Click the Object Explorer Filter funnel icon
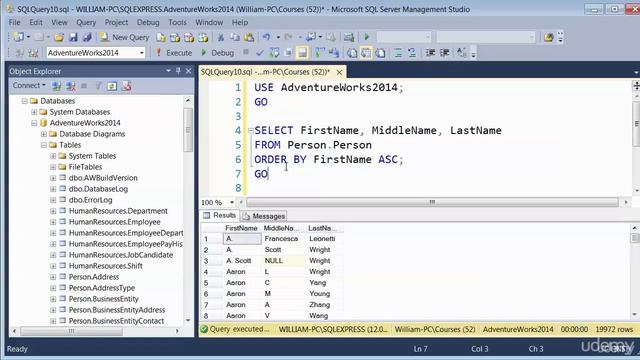Viewport: 640px width, 360px height. click(x=98, y=86)
